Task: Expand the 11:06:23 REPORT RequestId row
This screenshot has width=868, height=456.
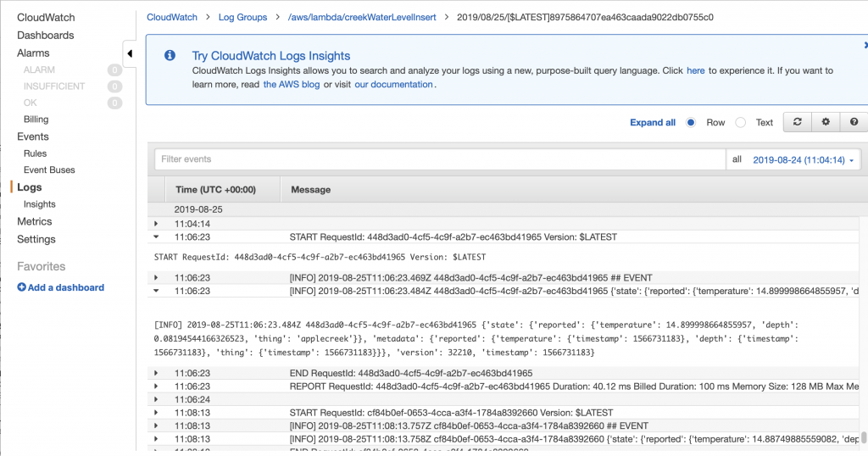Action: tap(156, 386)
